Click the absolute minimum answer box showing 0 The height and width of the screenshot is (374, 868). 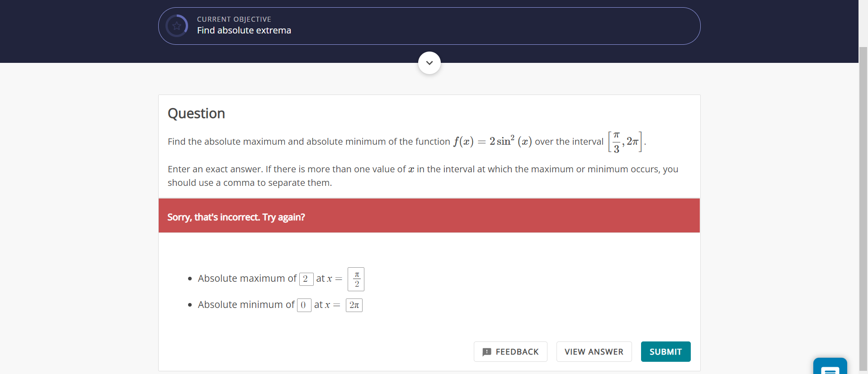(x=303, y=305)
